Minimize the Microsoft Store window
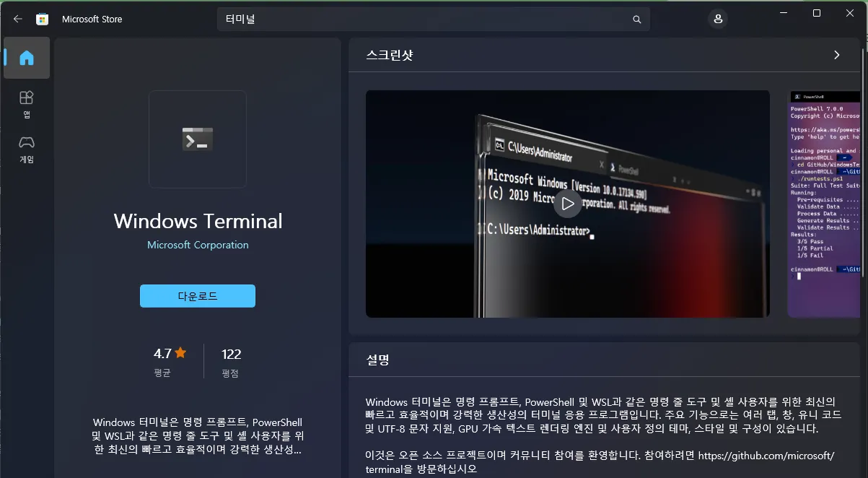The image size is (868, 478). 783,13
